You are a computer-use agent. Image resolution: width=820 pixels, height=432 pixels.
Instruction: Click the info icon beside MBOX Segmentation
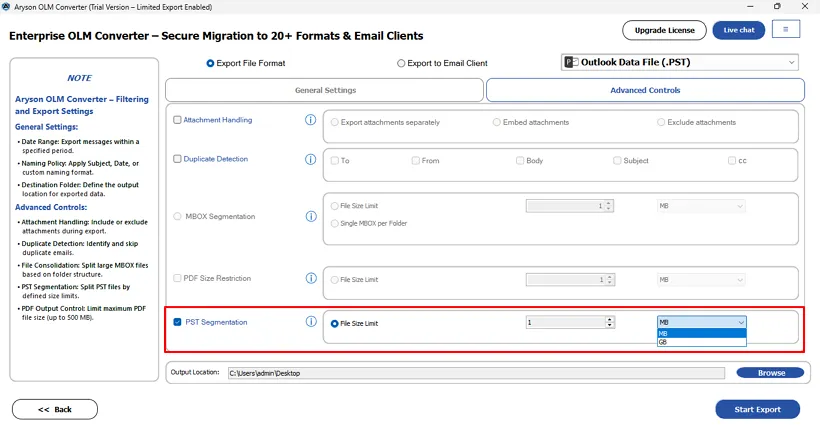(310, 216)
